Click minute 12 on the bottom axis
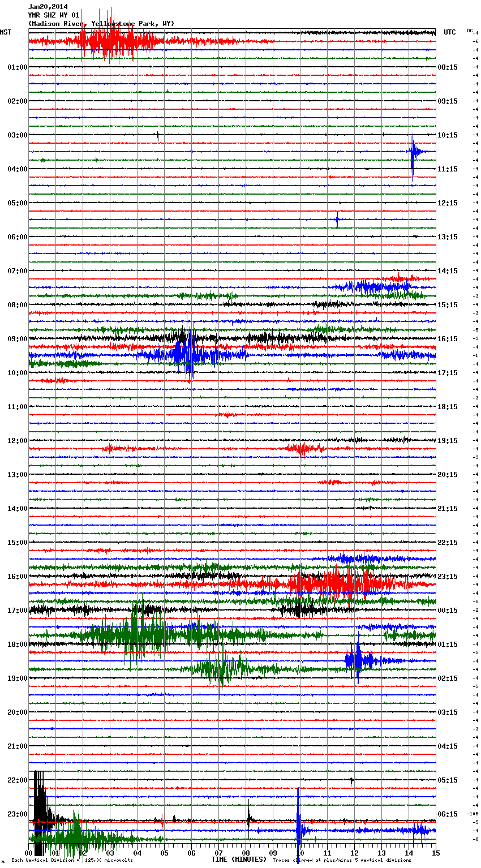The width and height of the screenshot is (481, 868). pos(354,853)
